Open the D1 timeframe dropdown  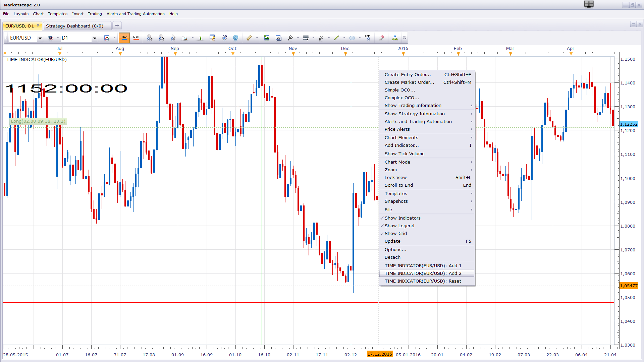95,38
